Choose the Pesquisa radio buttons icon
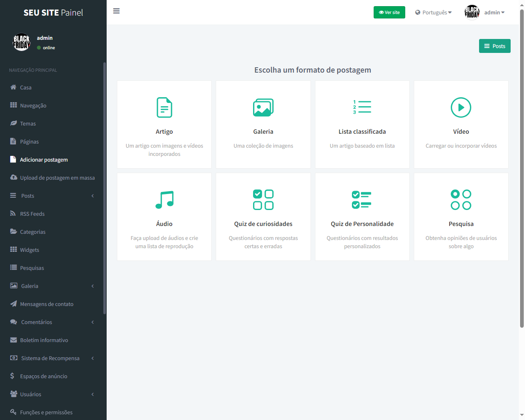The height and width of the screenshot is (420, 525). [461, 200]
